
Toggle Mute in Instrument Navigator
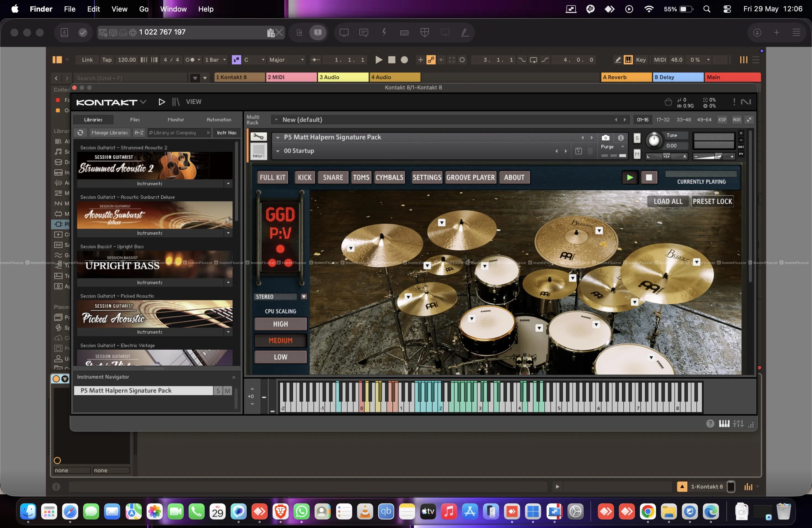[x=227, y=390]
